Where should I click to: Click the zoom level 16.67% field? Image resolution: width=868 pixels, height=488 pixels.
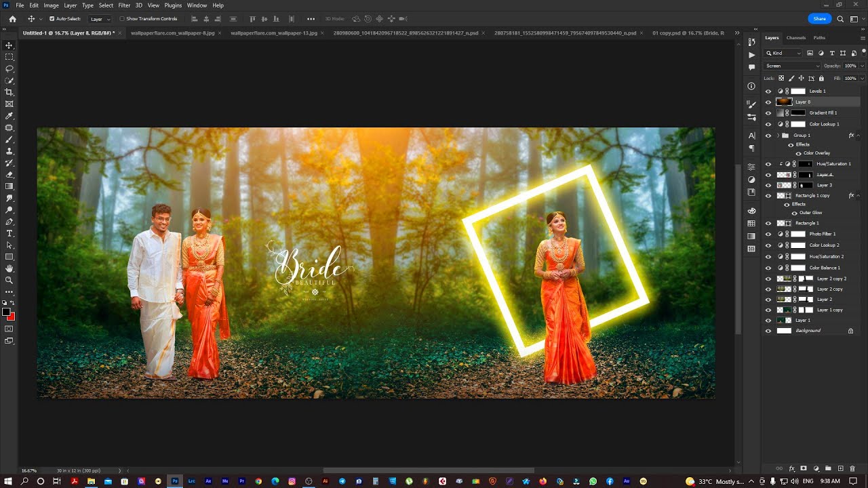29,470
